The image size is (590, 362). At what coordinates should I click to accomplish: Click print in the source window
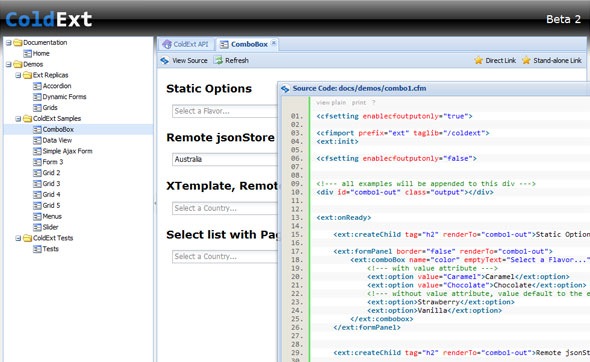click(x=359, y=103)
